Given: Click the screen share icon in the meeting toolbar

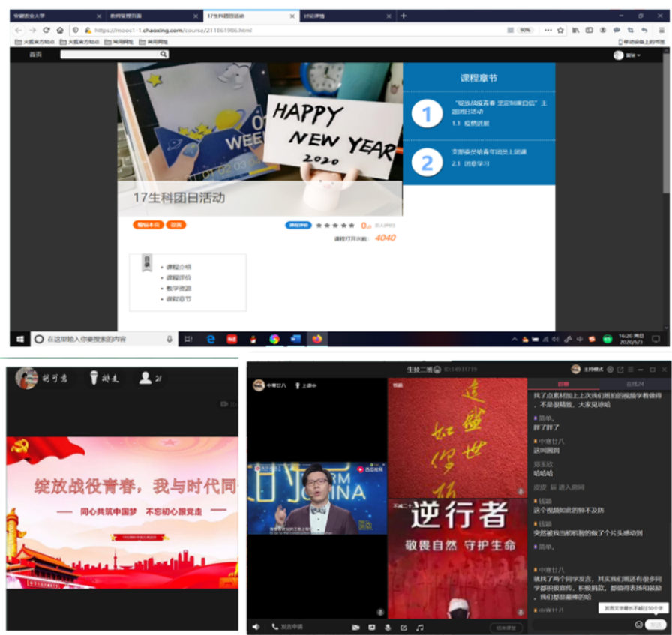Looking at the screenshot, I should pyautogui.click(x=372, y=627).
